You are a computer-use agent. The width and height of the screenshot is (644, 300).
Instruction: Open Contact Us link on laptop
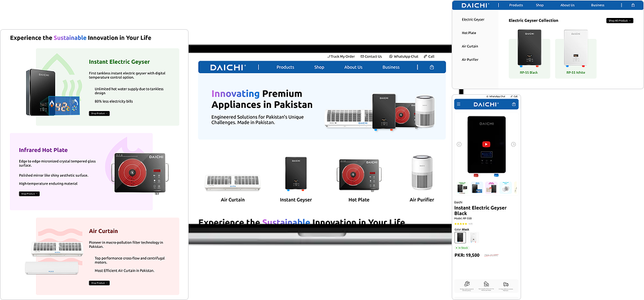pos(371,56)
